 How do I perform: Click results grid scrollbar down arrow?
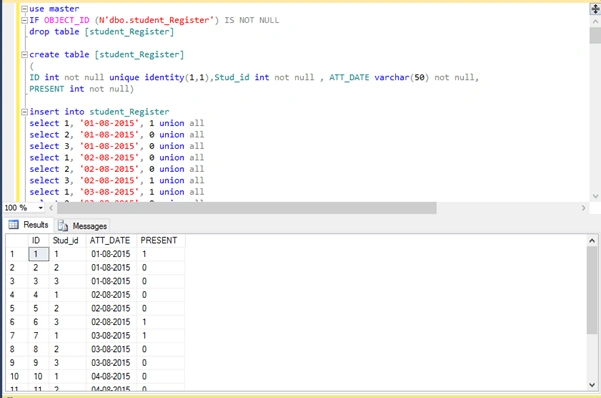(x=592, y=385)
